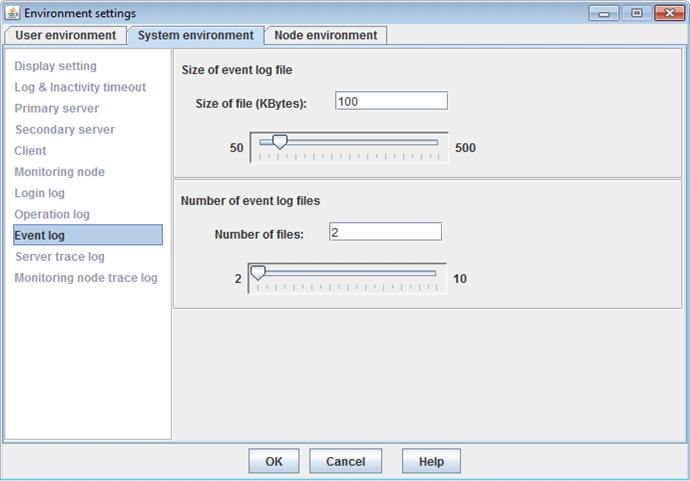Screen dimensions: 690x481
Task: Confirm settings with the OK button
Action: click(274, 461)
